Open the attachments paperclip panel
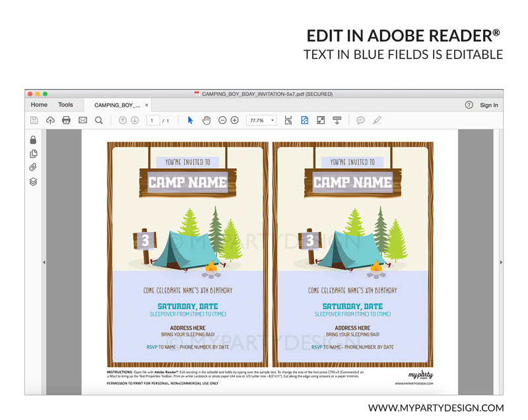 [33, 167]
